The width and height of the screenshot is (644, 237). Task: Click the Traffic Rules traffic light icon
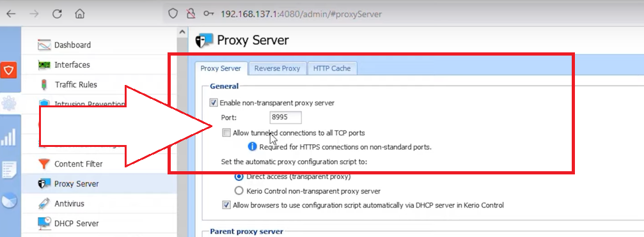click(44, 85)
